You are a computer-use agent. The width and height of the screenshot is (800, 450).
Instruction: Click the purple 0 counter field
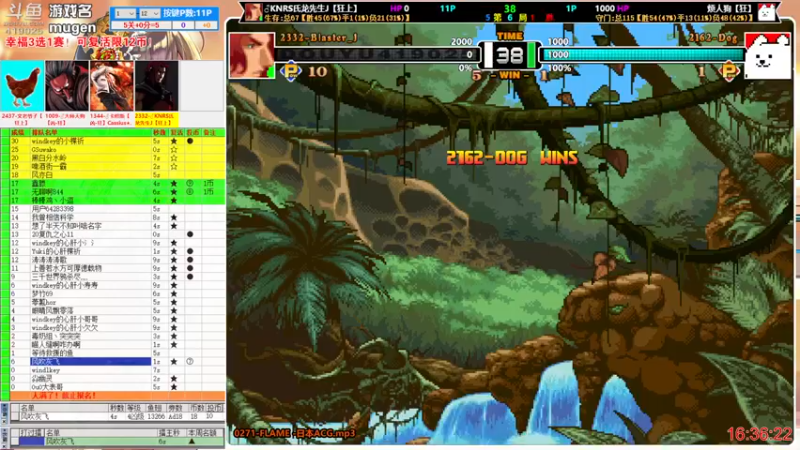pyautogui.click(x=183, y=25)
